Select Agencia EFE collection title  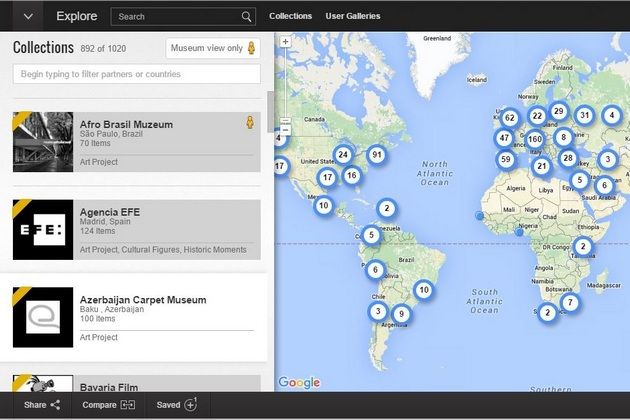pyautogui.click(x=110, y=212)
